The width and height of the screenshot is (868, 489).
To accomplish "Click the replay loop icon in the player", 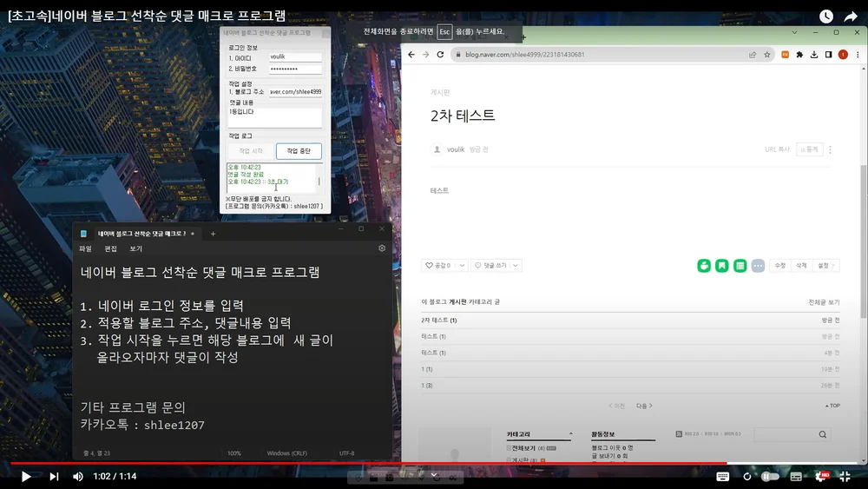I will pyautogui.click(x=747, y=476).
